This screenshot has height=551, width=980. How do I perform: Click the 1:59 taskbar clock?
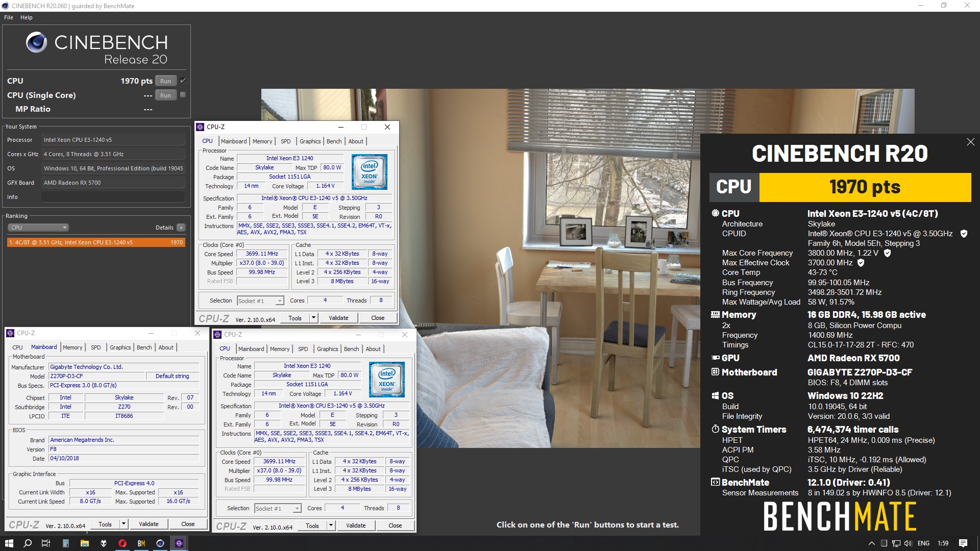[943, 543]
